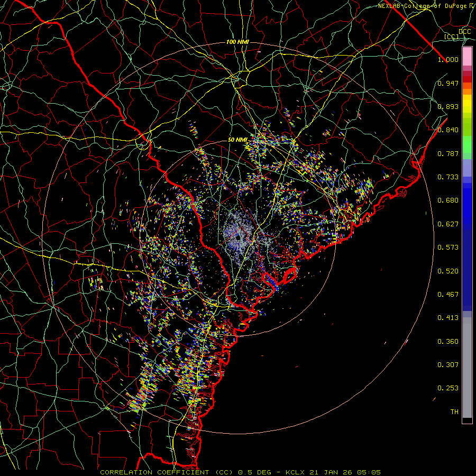The height and width of the screenshot is (476, 476).
Task: Select the 0.680 scale value
Action: (448, 200)
